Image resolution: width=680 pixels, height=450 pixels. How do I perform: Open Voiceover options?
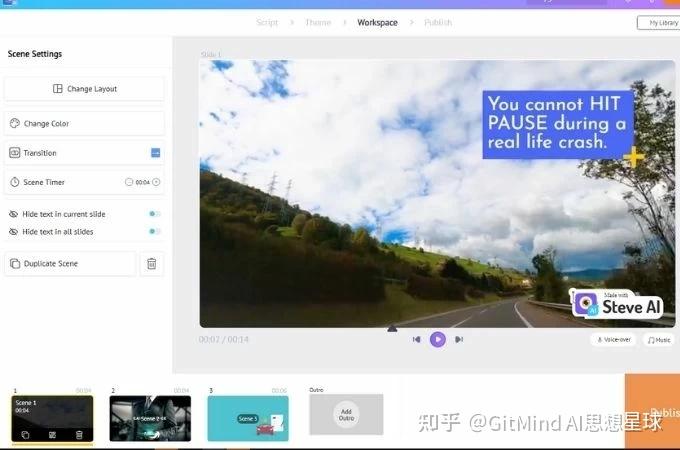(x=614, y=340)
